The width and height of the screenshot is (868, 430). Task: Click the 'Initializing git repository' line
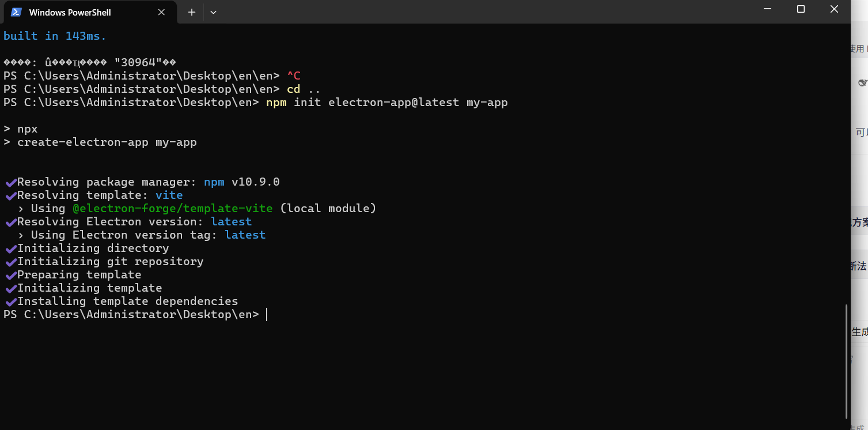click(x=105, y=261)
